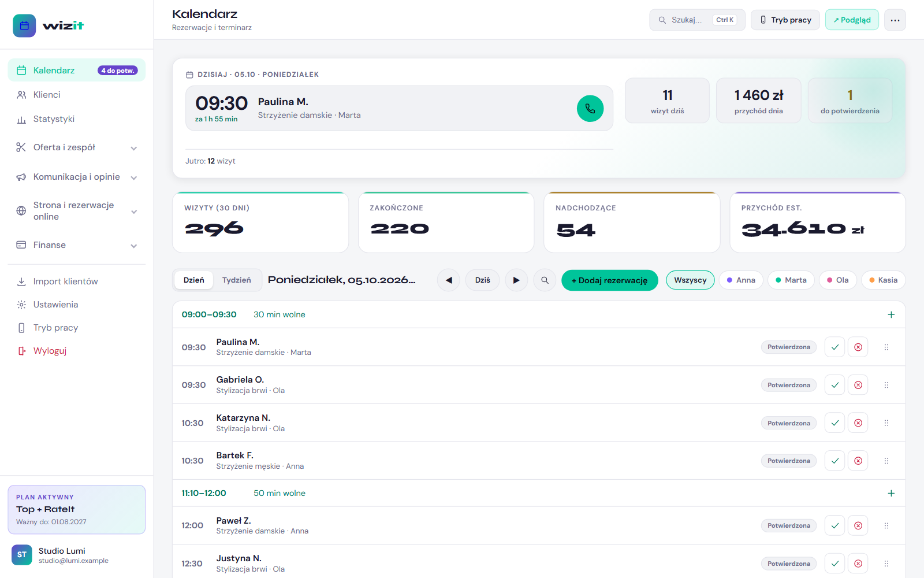Filter calendar by Ola
The image size is (924, 578).
(x=838, y=280)
